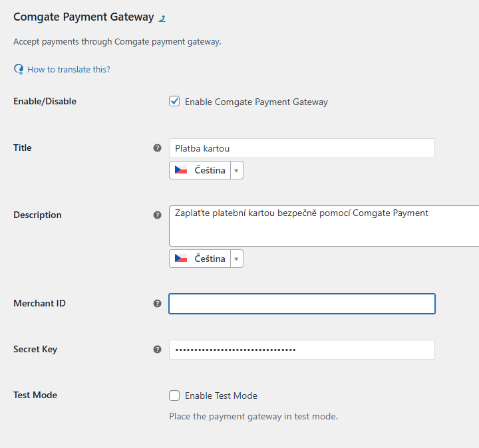Viewport: 479px width, 448px height.
Task: Click the Comgate Payment Gateway heading
Action: 84,17
